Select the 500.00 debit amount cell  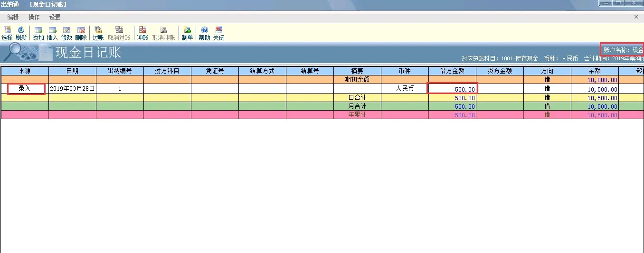(x=453, y=89)
